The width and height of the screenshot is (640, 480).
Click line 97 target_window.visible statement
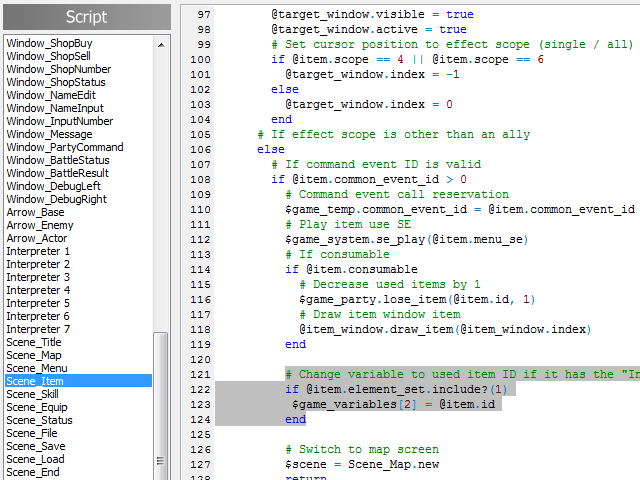(x=372, y=14)
